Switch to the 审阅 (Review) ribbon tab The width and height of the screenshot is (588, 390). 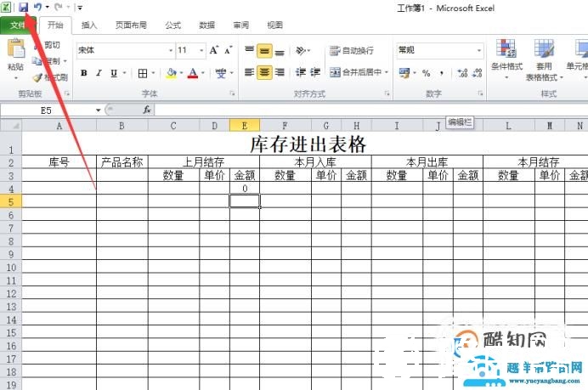(x=240, y=25)
